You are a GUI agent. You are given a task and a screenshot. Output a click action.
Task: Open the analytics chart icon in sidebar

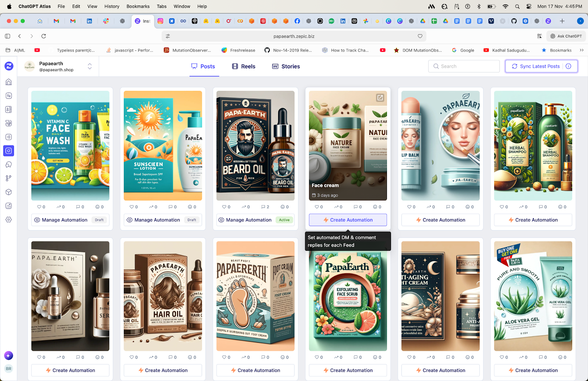tap(9, 206)
